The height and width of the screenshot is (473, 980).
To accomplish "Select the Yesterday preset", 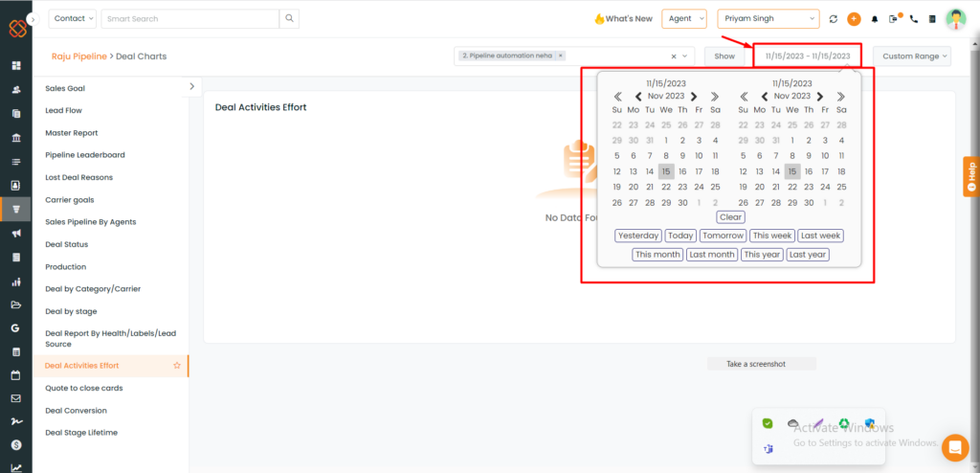I will click(638, 236).
